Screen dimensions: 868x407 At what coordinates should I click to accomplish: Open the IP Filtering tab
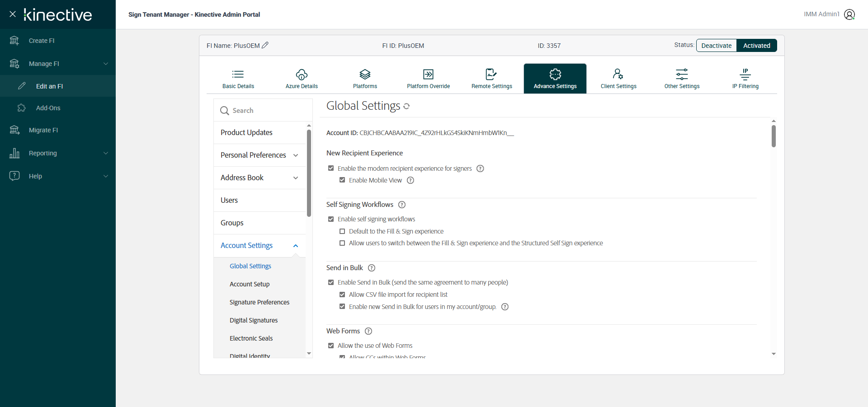click(745, 79)
